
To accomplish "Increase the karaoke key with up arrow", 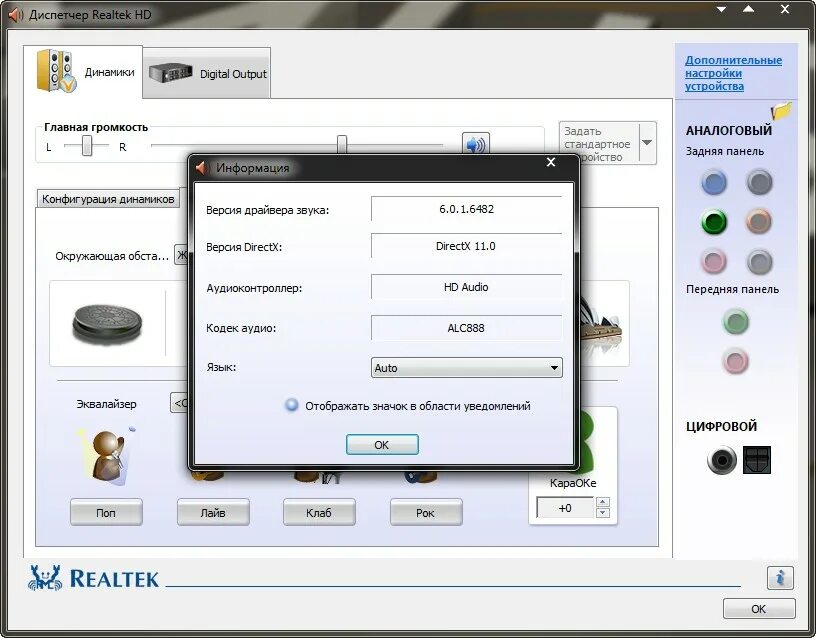I will click(x=603, y=502).
